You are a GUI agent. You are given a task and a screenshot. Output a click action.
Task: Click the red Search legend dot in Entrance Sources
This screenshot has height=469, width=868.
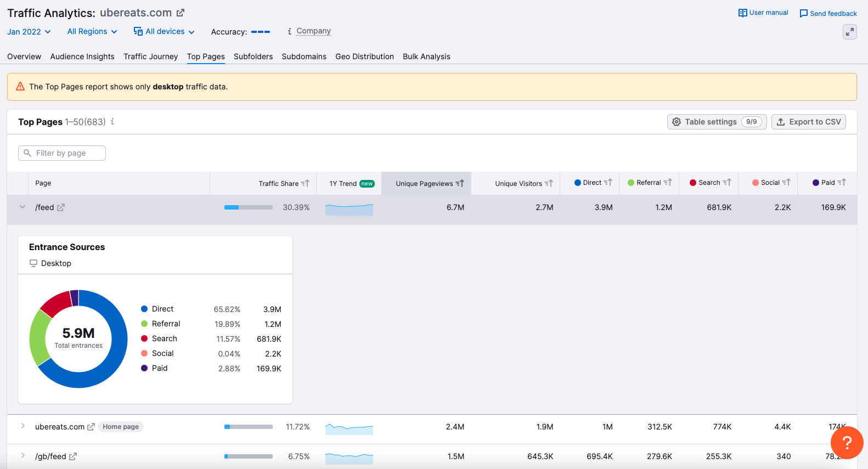144,338
